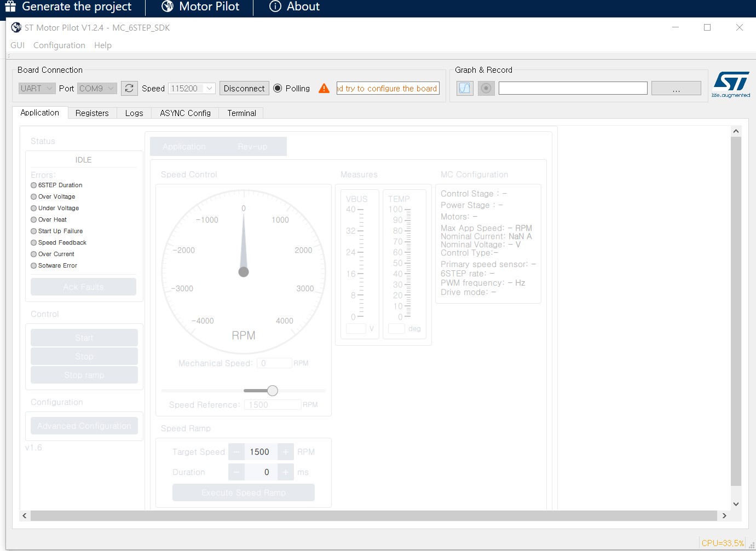Check the Speed Feedback error indicator
Image resolution: width=756 pixels, height=551 pixels.
click(x=33, y=242)
